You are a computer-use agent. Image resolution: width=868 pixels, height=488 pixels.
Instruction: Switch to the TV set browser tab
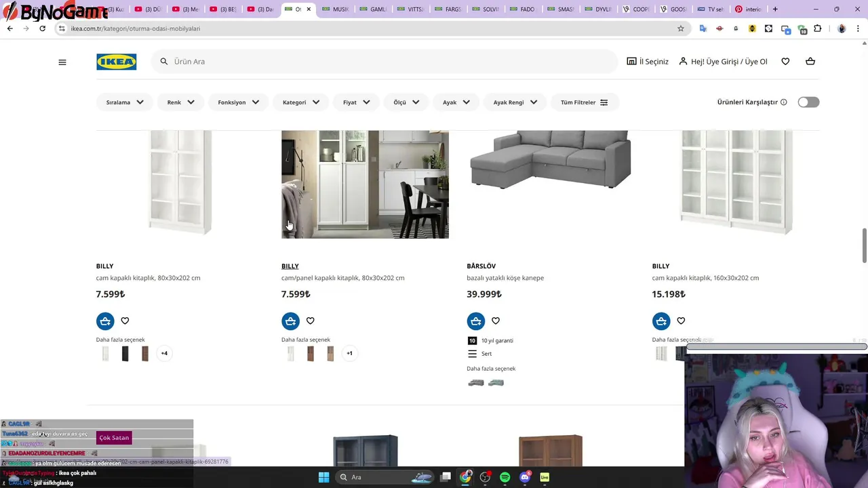tap(711, 9)
